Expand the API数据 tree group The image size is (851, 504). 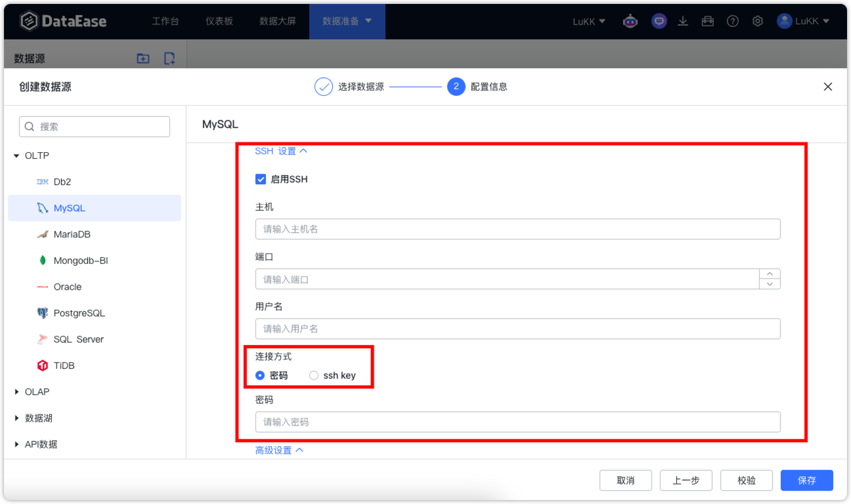[17, 445]
